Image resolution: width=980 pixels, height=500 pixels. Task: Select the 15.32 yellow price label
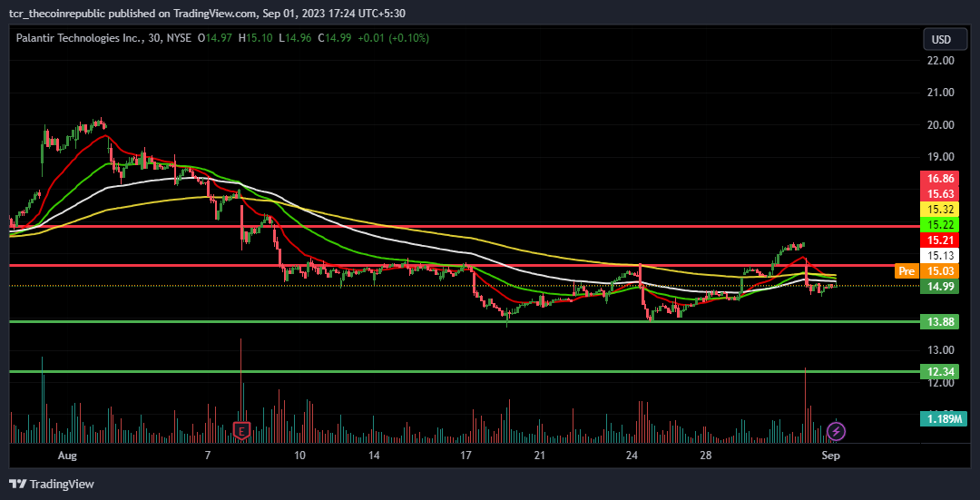click(939, 209)
